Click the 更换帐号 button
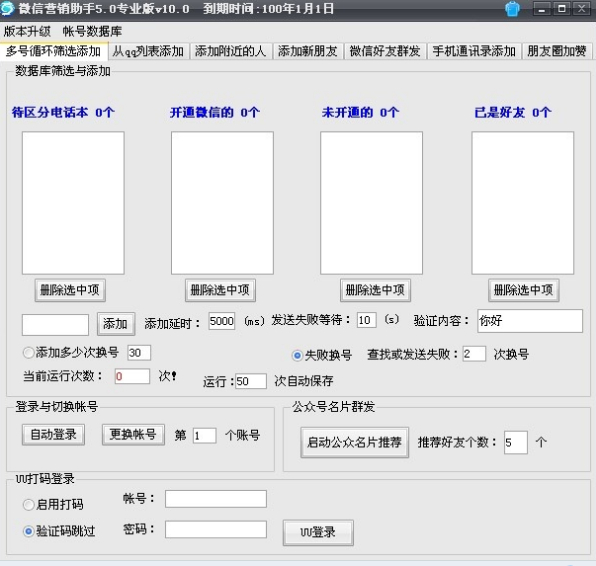Viewport: 596px width, 566px height. click(133, 434)
